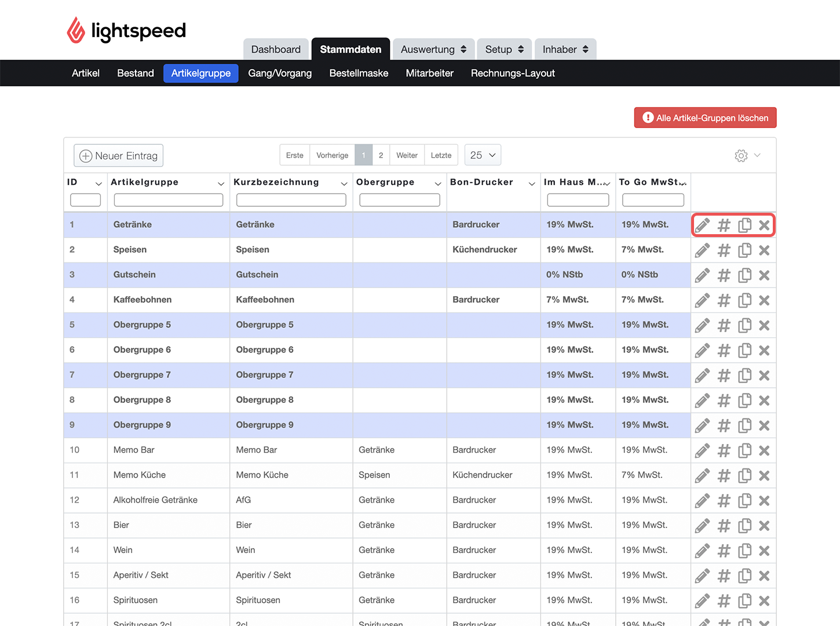Viewport: 840px width, 626px height.
Task: Edit the Memo Bar entry
Action: pos(702,450)
